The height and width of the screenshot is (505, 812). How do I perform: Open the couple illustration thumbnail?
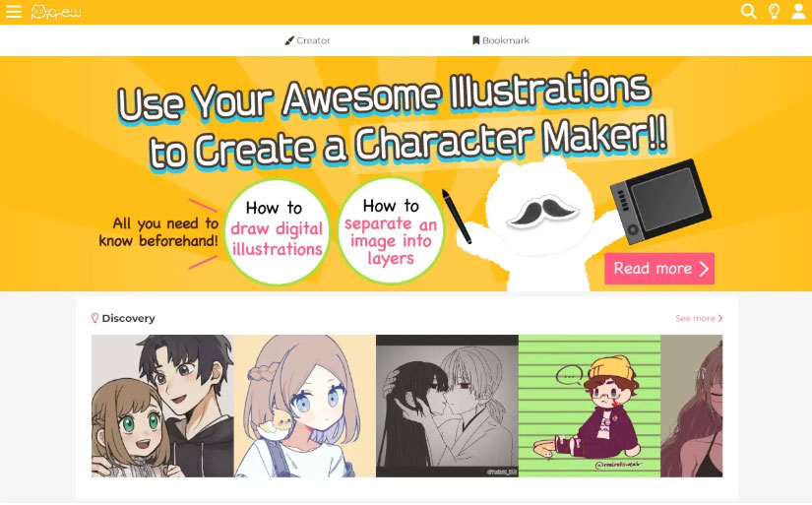(162, 406)
